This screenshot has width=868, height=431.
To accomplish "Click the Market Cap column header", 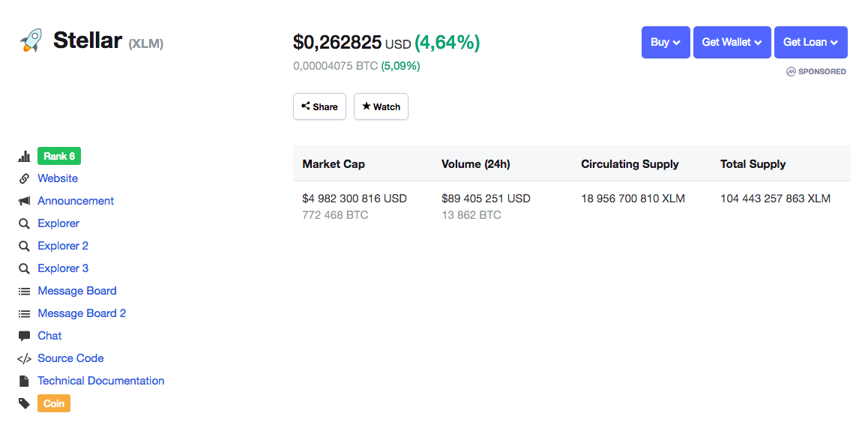I will pyautogui.click(x=334, y=163).
